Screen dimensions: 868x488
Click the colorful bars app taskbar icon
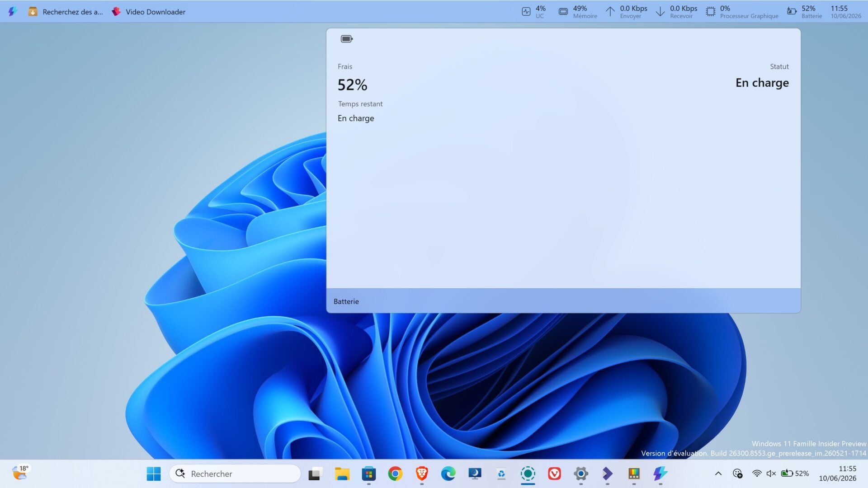tap(634, 474)
